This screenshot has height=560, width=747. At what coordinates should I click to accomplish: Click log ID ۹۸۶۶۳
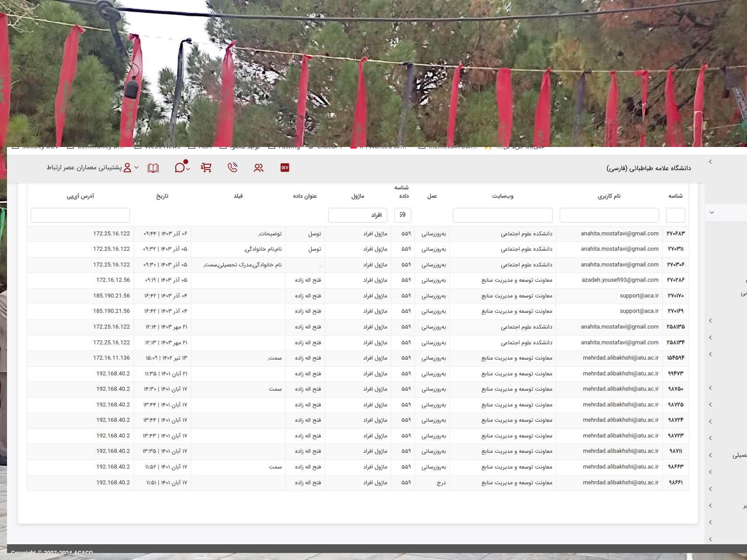tap(676, 467)
